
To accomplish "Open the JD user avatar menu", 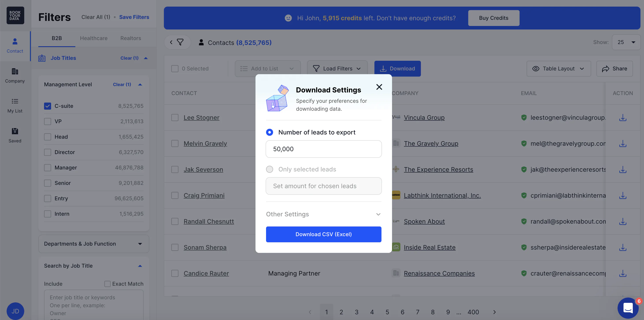I will click(15, 311).
